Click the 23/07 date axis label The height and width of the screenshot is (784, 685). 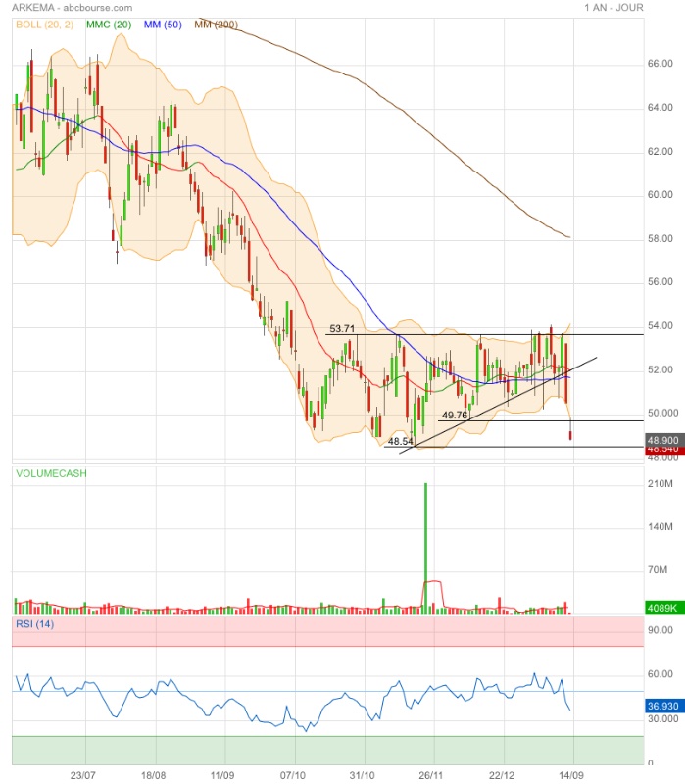click(83, 775)
